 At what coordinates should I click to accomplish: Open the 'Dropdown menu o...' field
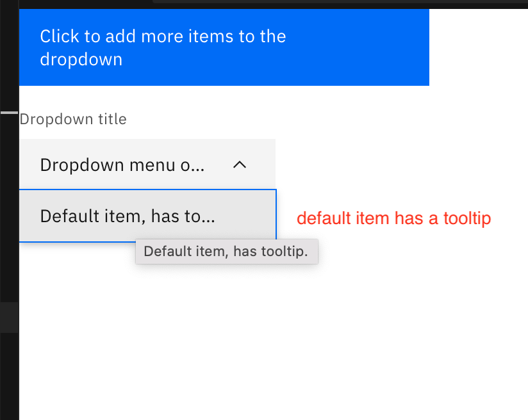(x=128, y=165)
